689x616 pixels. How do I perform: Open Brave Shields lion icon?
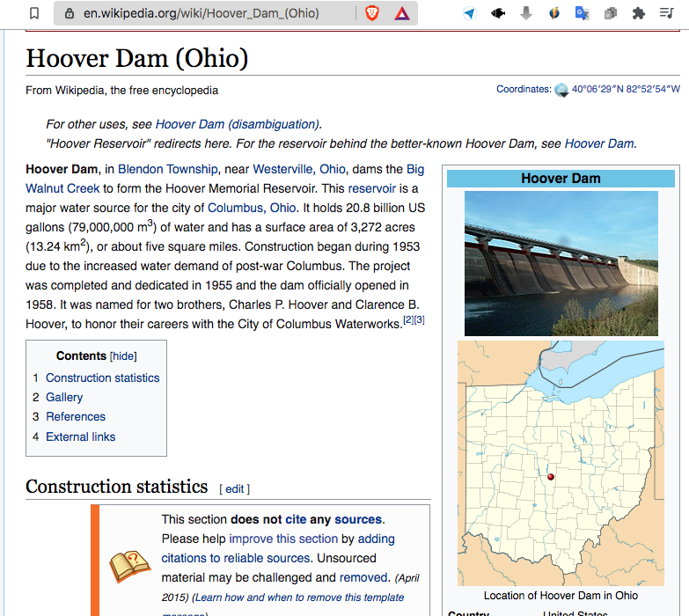pyautogui.click(x=372, y=13)
